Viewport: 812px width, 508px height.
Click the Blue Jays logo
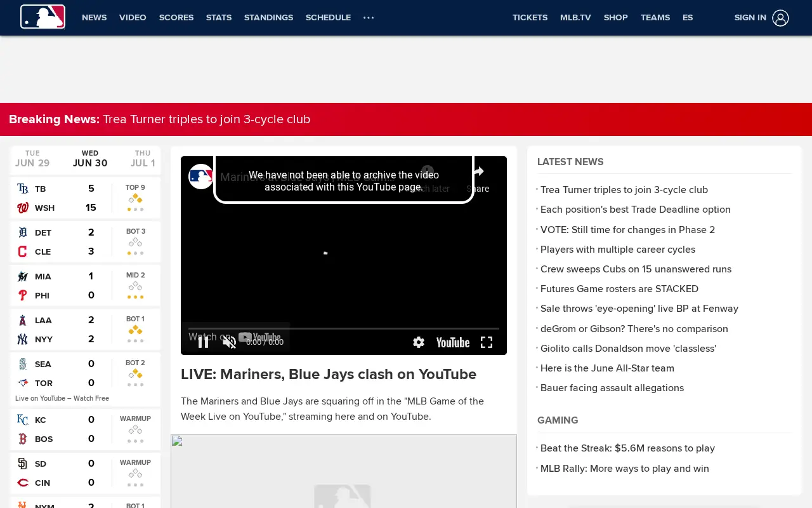(23, 383)
